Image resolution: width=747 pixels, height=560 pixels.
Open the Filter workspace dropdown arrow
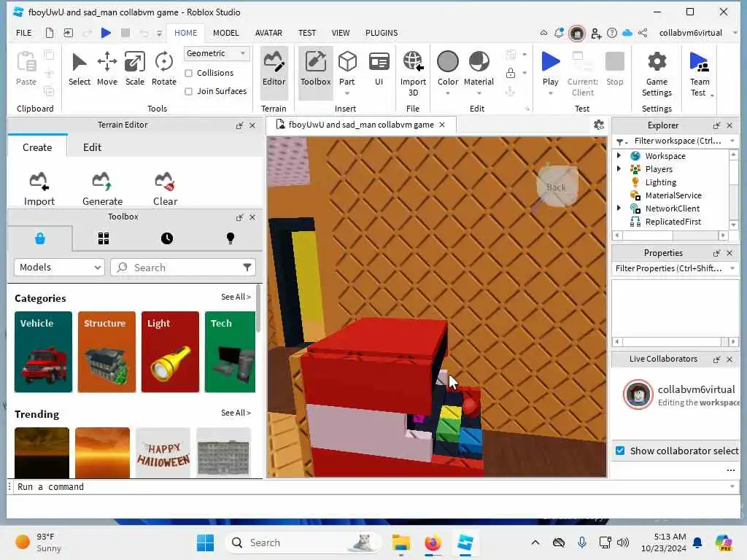[732, 141]
